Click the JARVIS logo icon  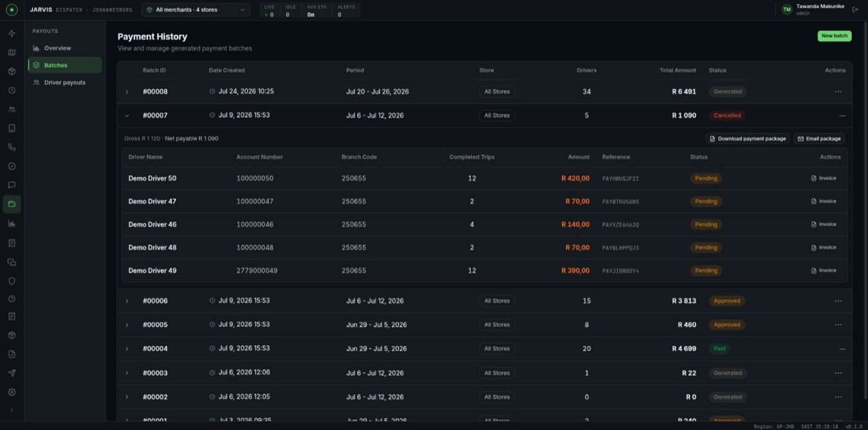pyautogui.click(x=12, y=10)
